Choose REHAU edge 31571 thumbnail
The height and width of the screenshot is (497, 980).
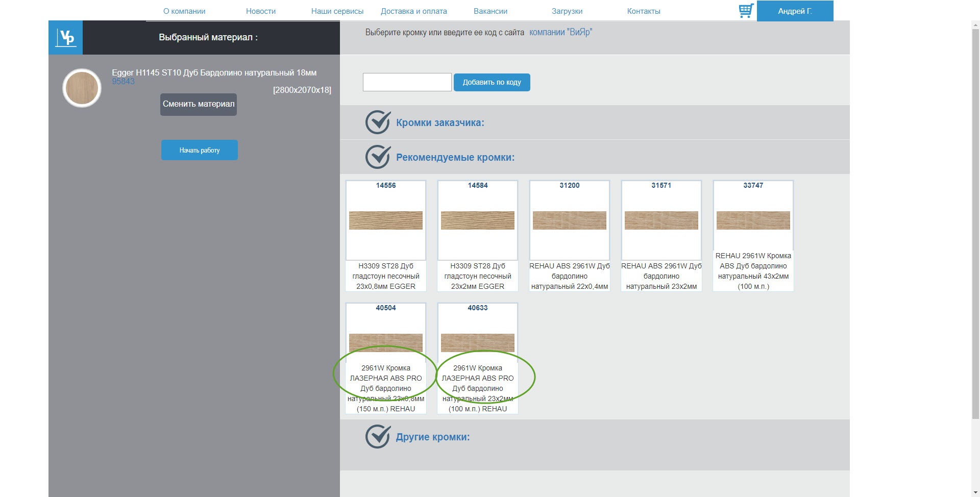(x=661, y=220)
